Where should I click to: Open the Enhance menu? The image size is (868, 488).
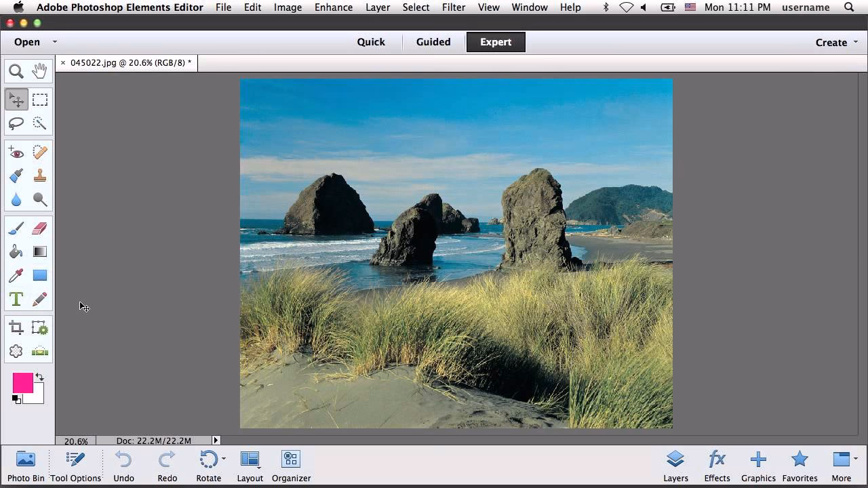tap(333, 7)
